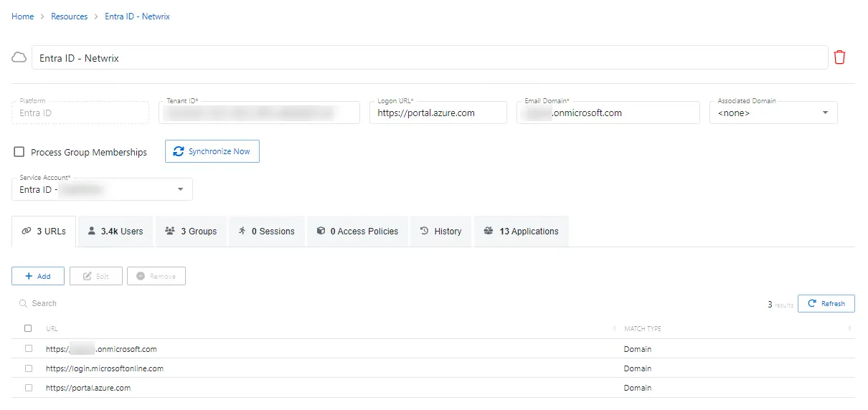Viewport: 868px width, 410px height.
Task: Expand the Service Account dropdown
Action: 102,189
